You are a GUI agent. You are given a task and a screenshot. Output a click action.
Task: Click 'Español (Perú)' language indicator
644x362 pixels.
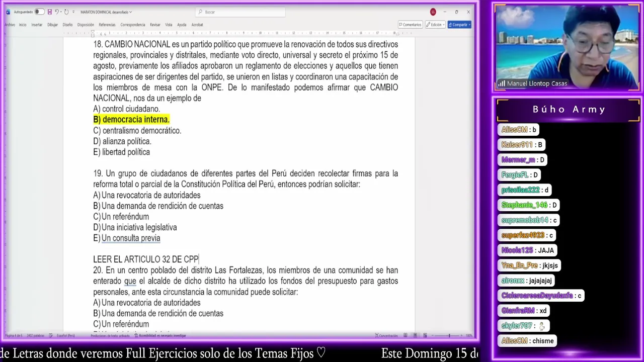click(x=66, y=335)
